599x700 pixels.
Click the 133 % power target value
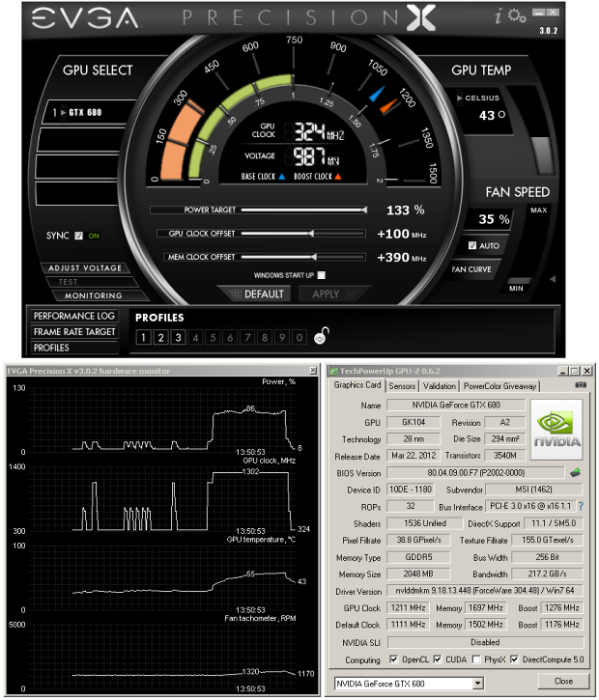click(406, 210)
